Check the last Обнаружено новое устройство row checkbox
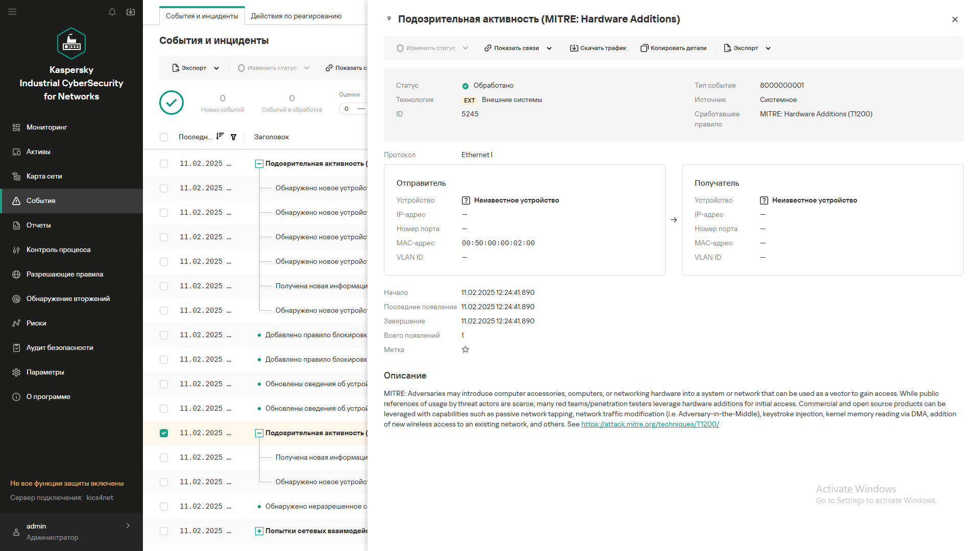This screenshot has height=551, width=980. coord(164,482)
